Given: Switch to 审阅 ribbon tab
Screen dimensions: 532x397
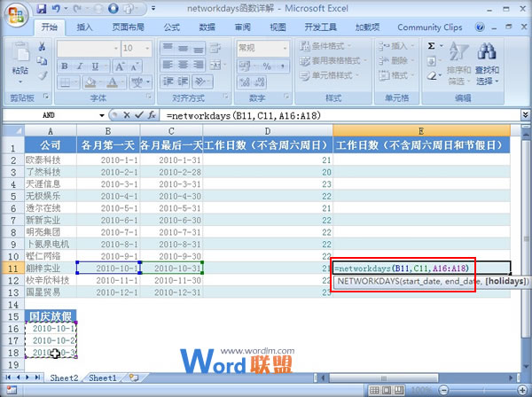Looking at the screenshot, I should (x=243, y=27).
